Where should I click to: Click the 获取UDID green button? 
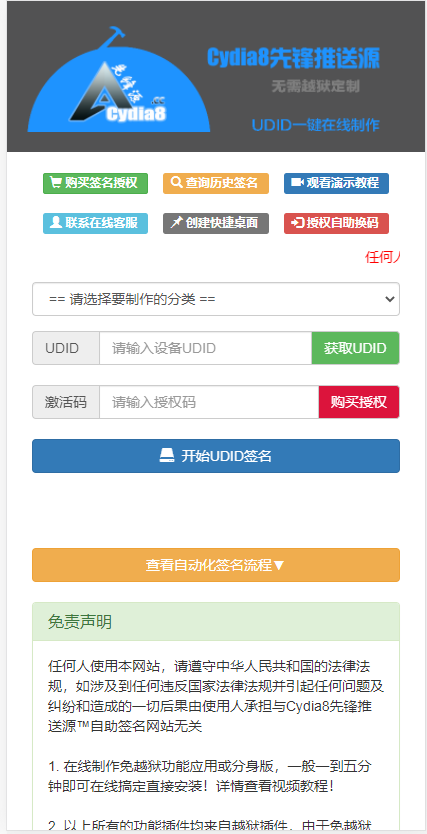click(x=355, y=348)
